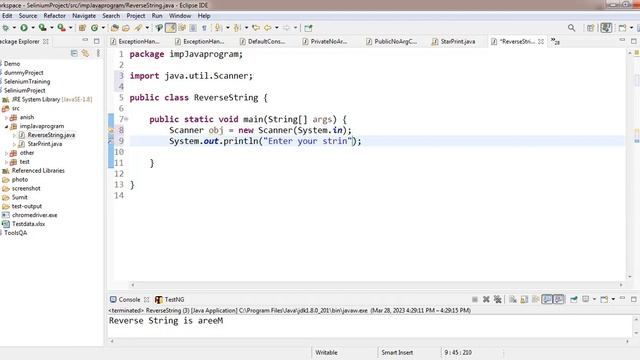Image resolution: width=640 pixels, height=360 pixels.
Task: Collapse fold marker on line 7
Action: pyautogui.click(x=126, y=119)
